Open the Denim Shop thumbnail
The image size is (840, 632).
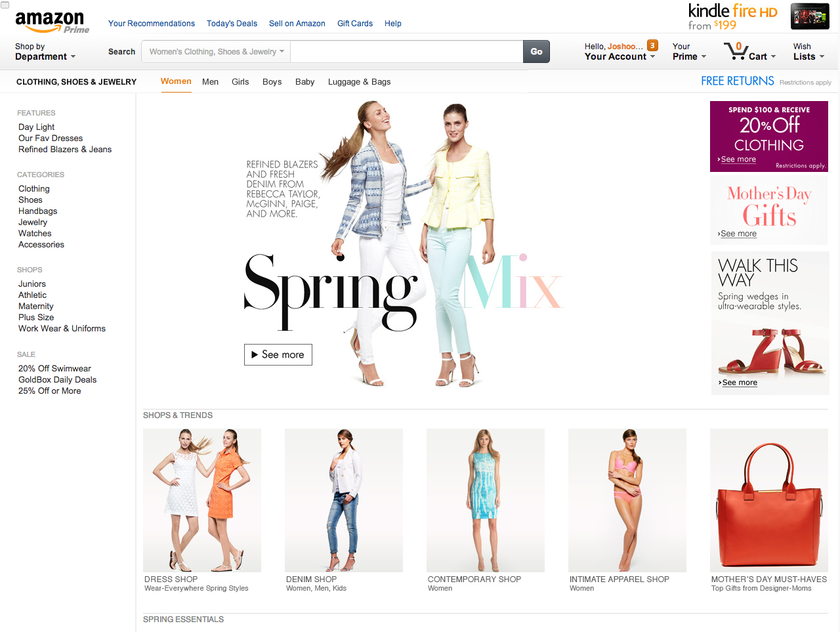[344, 500]
